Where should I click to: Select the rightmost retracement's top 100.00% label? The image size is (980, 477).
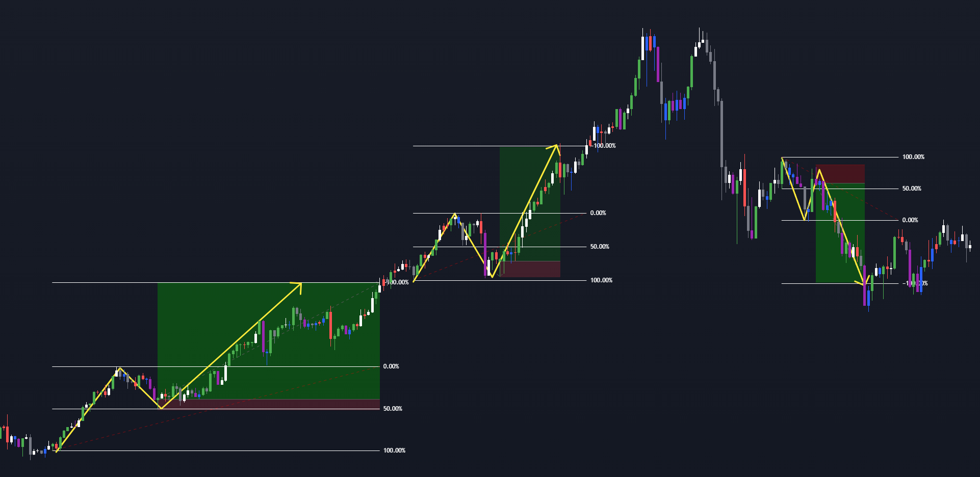point(913,157)
